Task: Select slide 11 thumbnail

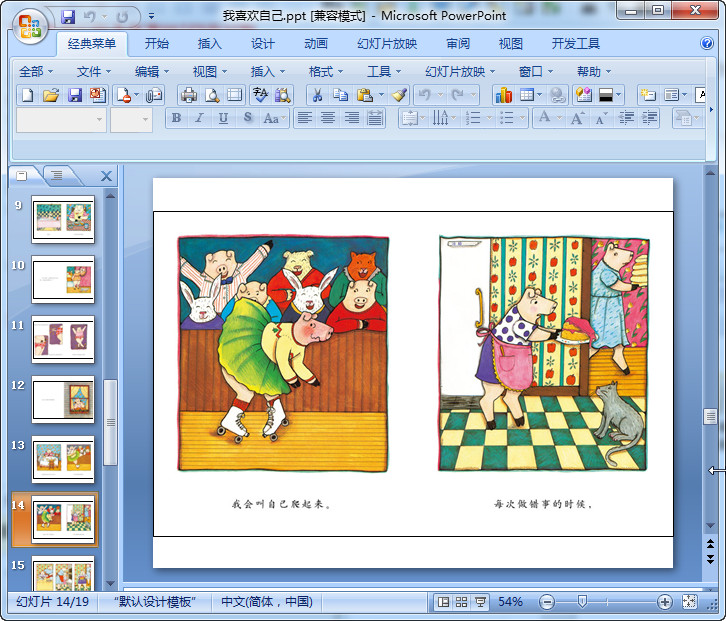Action: coord(63,339)
